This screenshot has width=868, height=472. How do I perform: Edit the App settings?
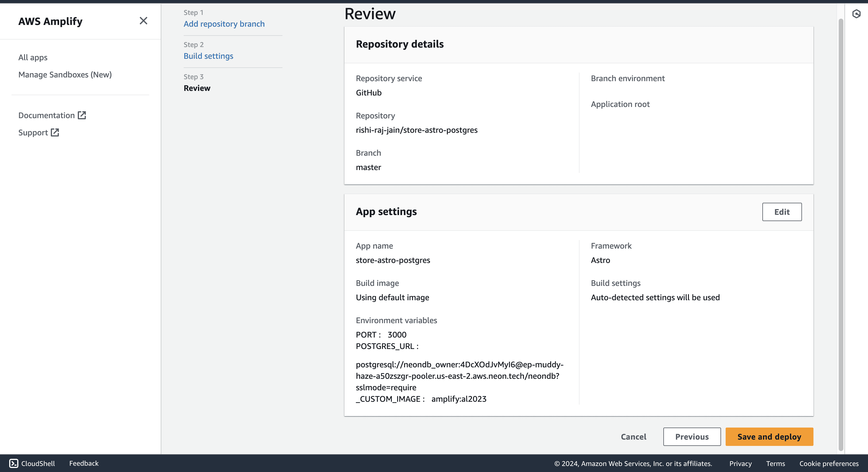782,212
